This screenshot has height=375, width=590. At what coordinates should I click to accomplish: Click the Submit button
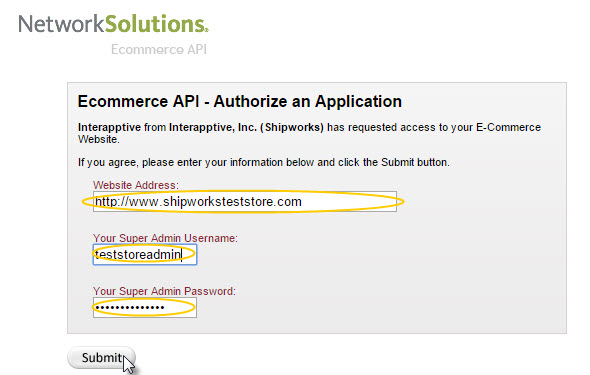[101, 358]
